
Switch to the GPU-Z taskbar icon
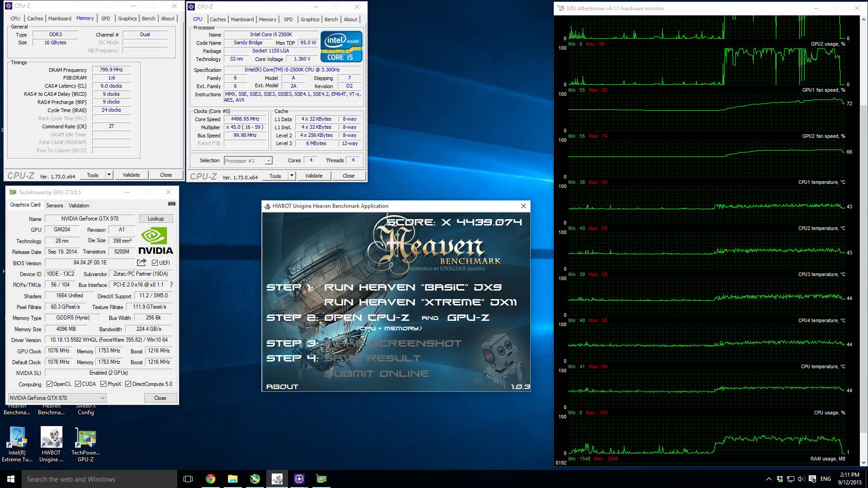pos(321,479)
